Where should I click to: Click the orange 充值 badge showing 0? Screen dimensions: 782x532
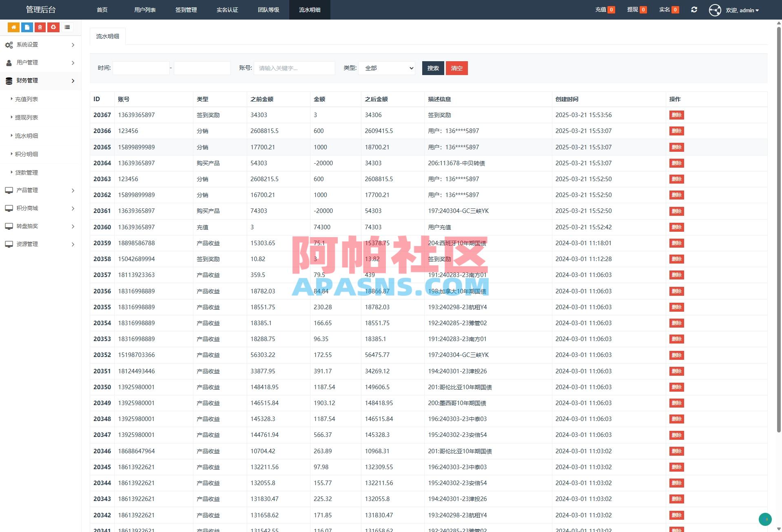pos(612,9)
